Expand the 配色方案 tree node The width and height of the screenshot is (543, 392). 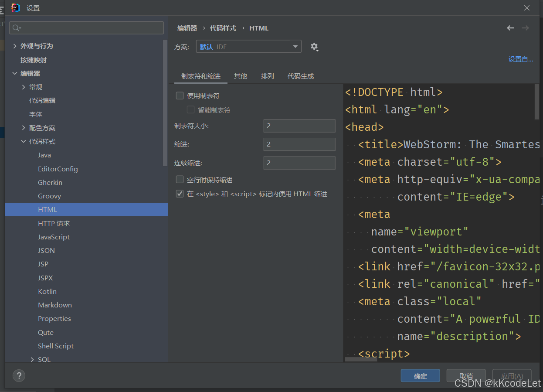tap(24, 128)
